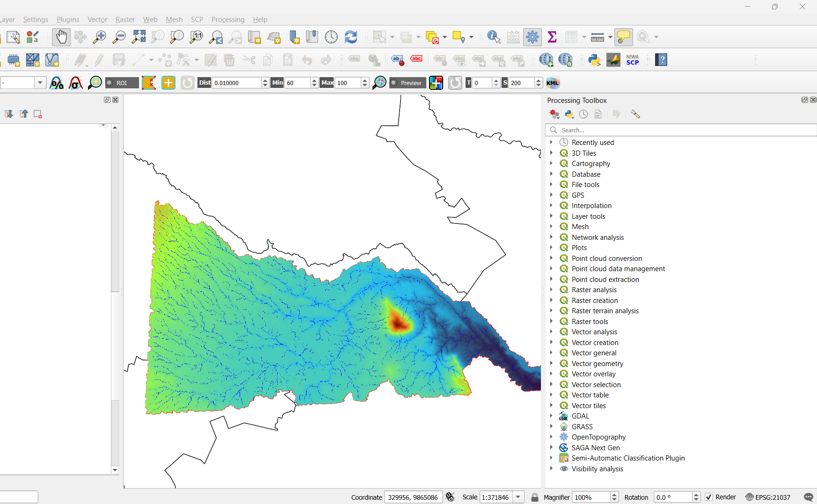
Task: Toggle the ROI display radio button
Action: [110, 83]
